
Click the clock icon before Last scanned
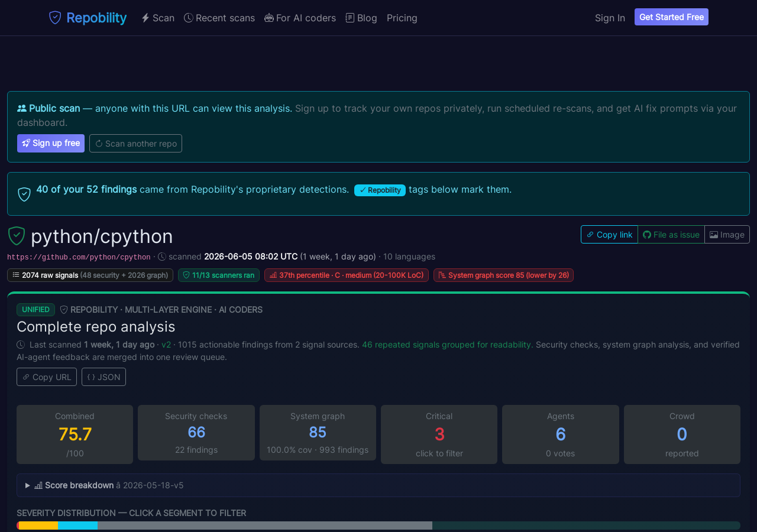pyautogui.click(x=21, y=345)
